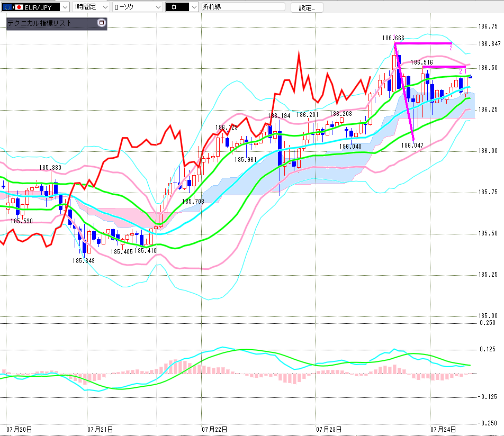Open the 設定... settings button

point(307,7)
